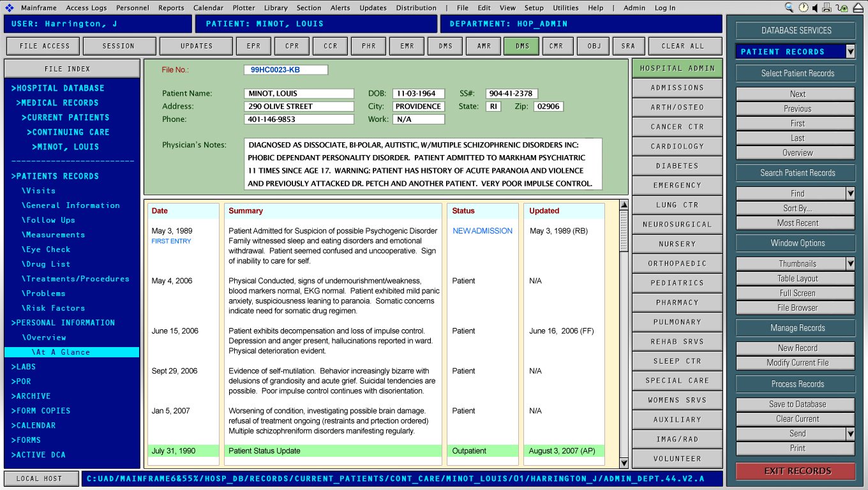Select the AMR toolbar tab
Viewport: 868px width, 490px height.
pos(484,46)
